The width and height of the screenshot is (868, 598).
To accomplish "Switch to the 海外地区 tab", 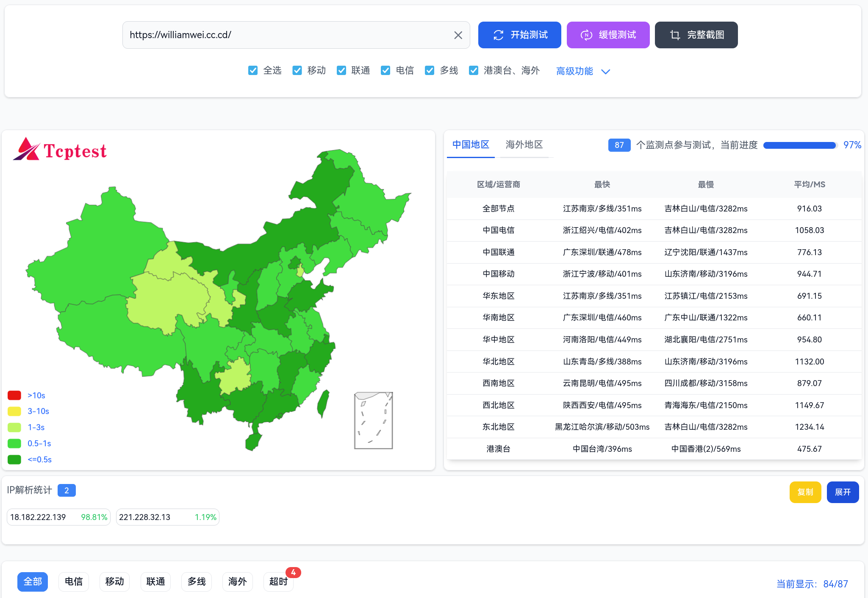I will (524, 145).
